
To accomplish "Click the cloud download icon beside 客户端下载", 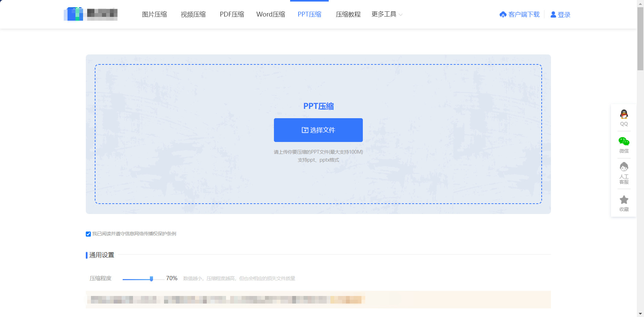I will (503, 14).
